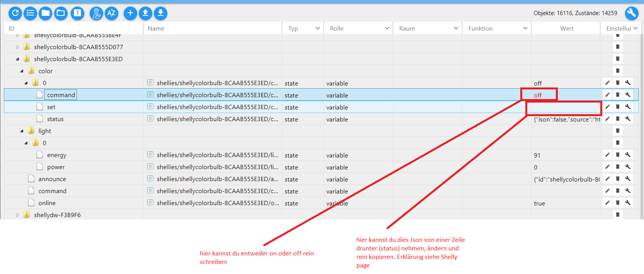Edit the online row with pencil icon
This screenshot has width=644, height=274.
click(x=607, y=203)
